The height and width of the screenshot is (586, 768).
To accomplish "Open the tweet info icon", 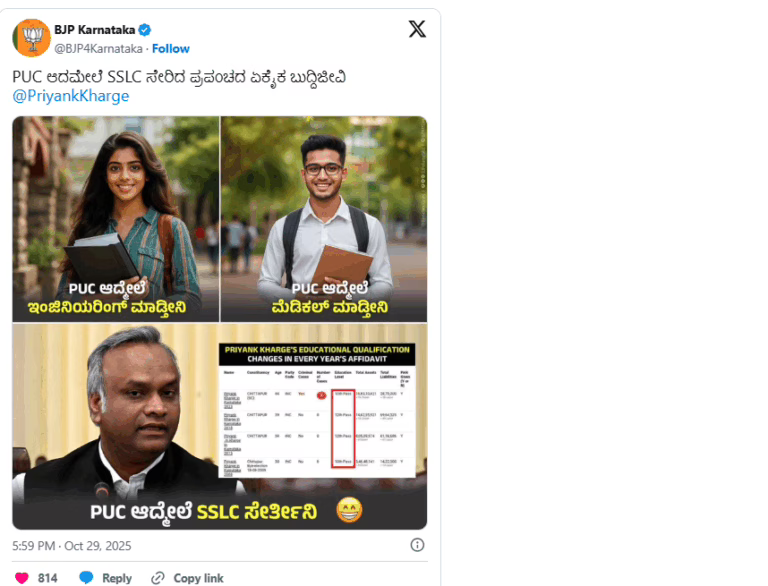I will pos(417,545).
